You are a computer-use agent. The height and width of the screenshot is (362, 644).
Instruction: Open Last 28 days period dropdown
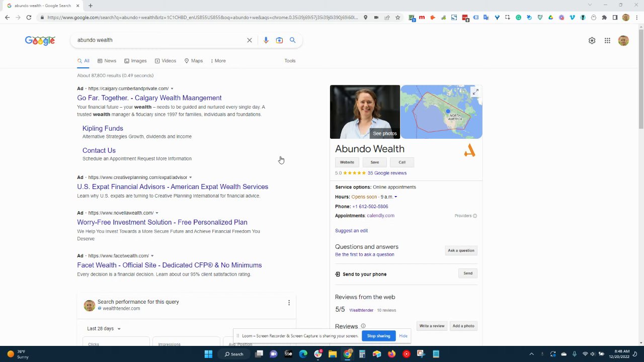[x=104, y=329]
